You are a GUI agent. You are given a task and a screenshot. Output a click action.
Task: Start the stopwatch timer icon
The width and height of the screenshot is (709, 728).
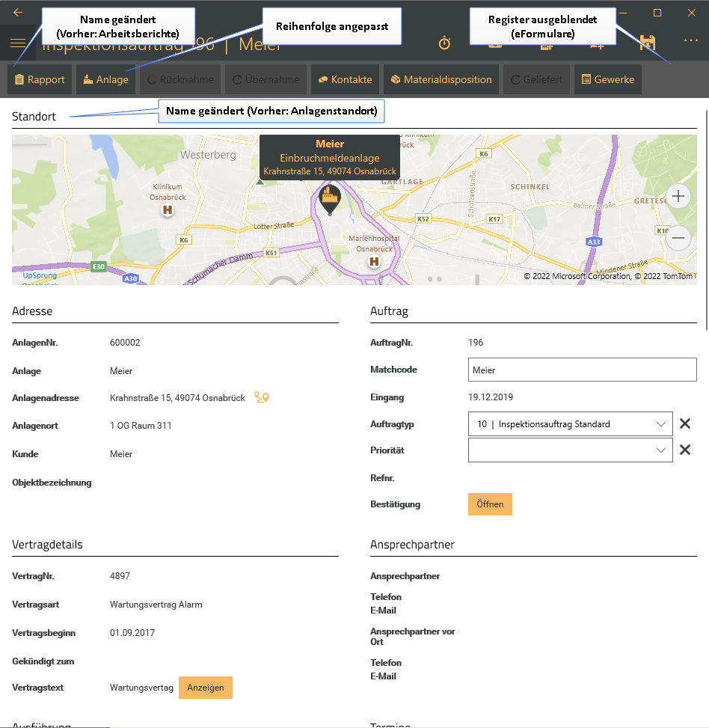point(444,43)
